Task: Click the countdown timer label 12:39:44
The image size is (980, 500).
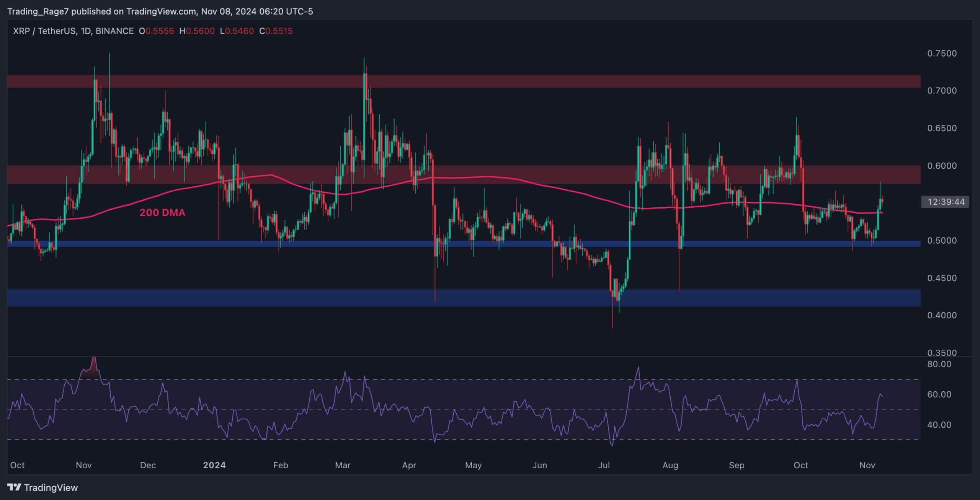Action: [x=946, y=202]
